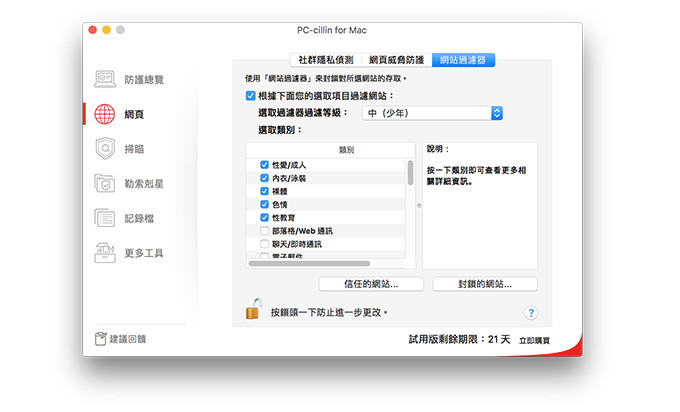Viewport: 680px width, 412px height.
Task: Open the 掃瞄 scan icon in sidebar
Action: [106, 149]
